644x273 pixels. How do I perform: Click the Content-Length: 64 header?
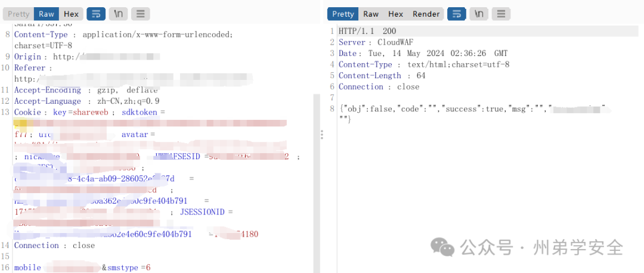[x=382, y=76]
